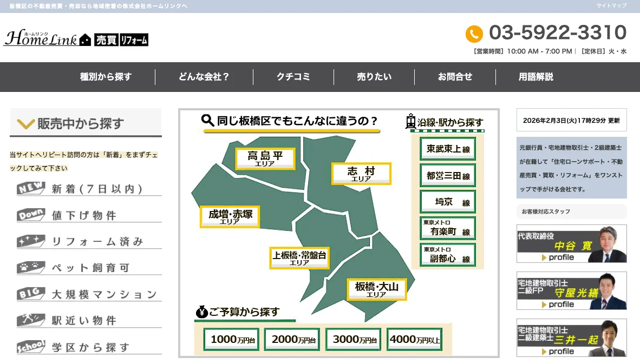
Task: Select the 成増・赤塚 area label
Action: coord(230,216)
